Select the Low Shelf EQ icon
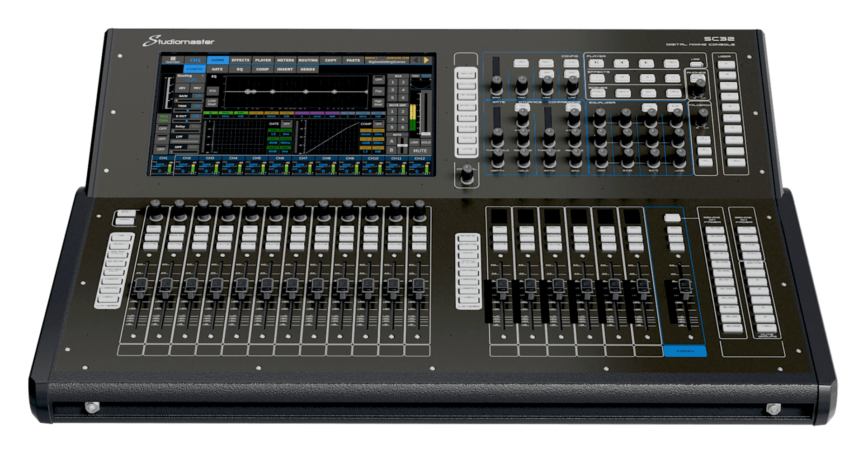 [x=212, y=103]
